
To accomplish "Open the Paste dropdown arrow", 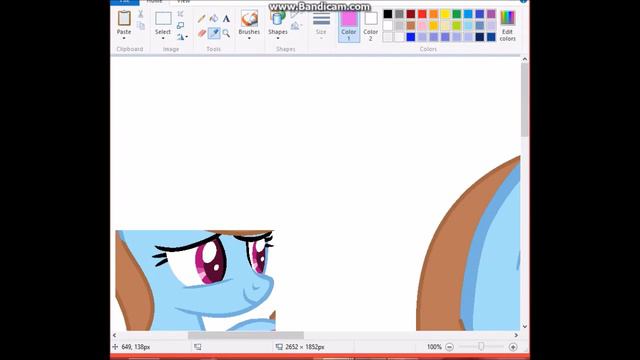I will click(x=124, y=38).
